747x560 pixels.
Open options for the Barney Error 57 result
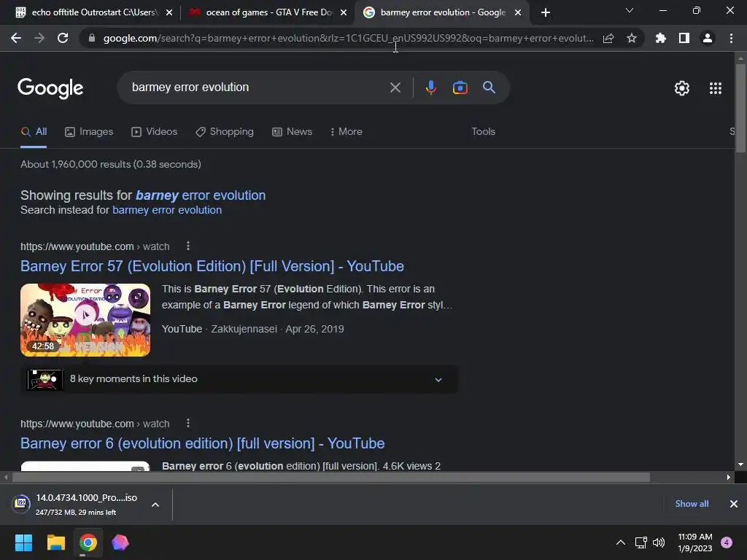(x=188, y=246)
